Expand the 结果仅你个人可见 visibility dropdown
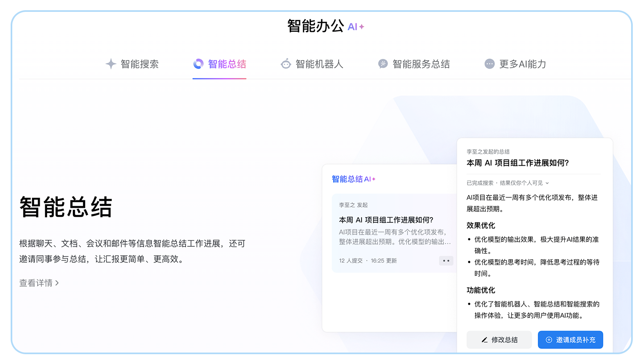This screenshot has width=643, height=364. pos(547,183)
